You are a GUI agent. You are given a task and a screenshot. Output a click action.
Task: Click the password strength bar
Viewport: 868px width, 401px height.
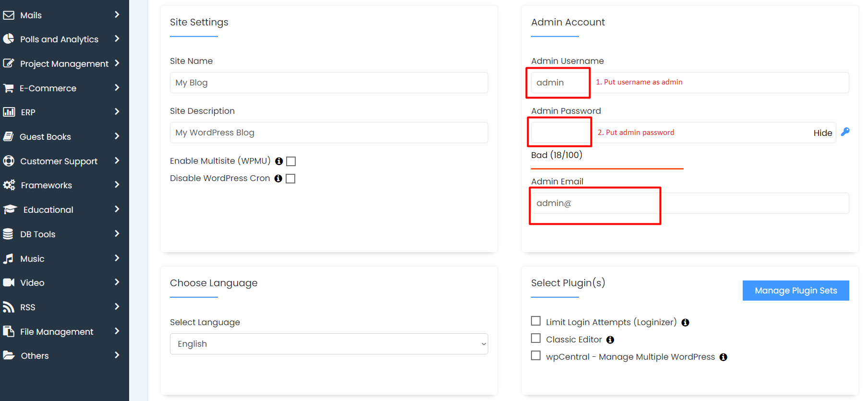[607, 169]
